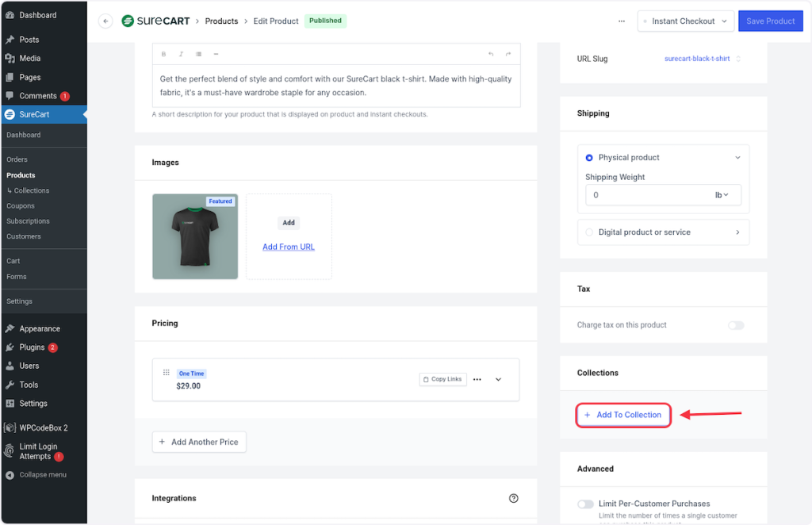
Task: Open the shipping weight unit lb dropdown
Action: (x=722, y=195)
